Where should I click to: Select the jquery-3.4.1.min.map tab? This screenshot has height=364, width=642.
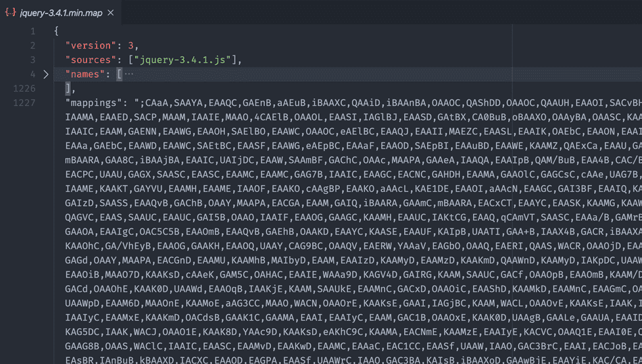click(x=61, y=13)
